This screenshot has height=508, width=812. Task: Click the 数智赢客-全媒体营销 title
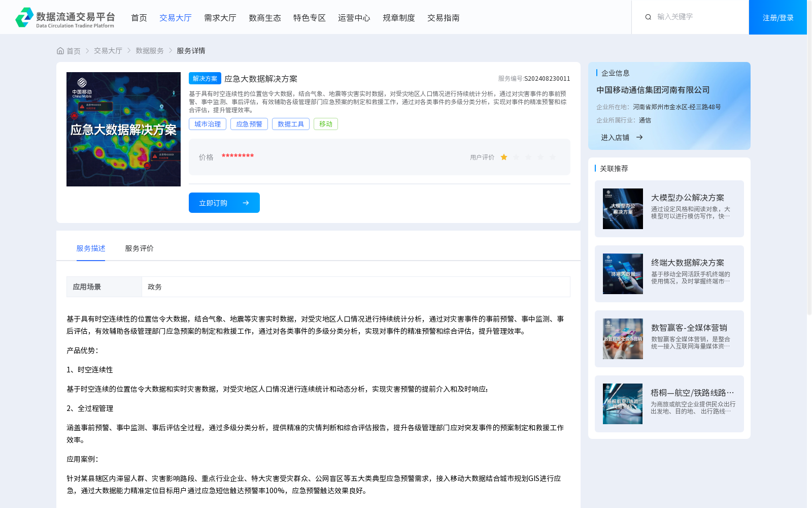coord(689,328)
